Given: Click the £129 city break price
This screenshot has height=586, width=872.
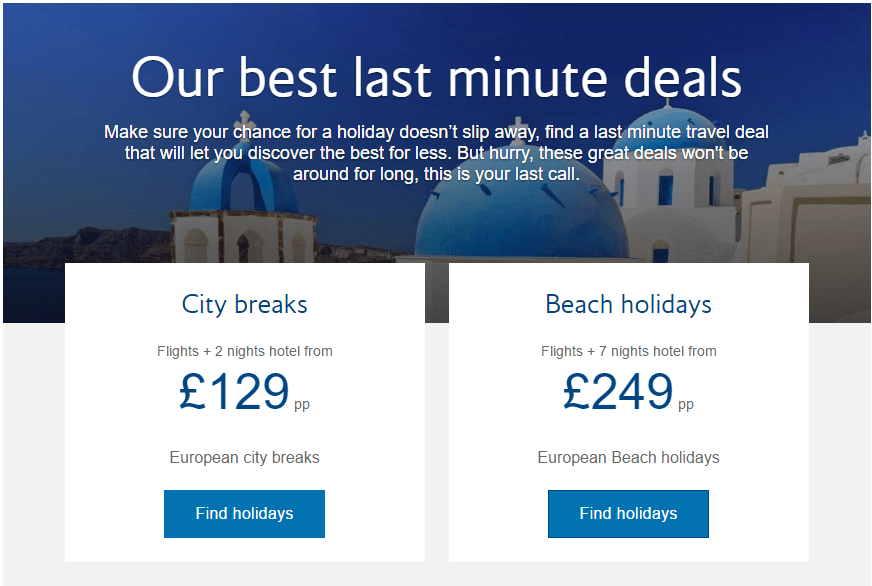Looking at the screenshot, I should [x=235, y=391].
